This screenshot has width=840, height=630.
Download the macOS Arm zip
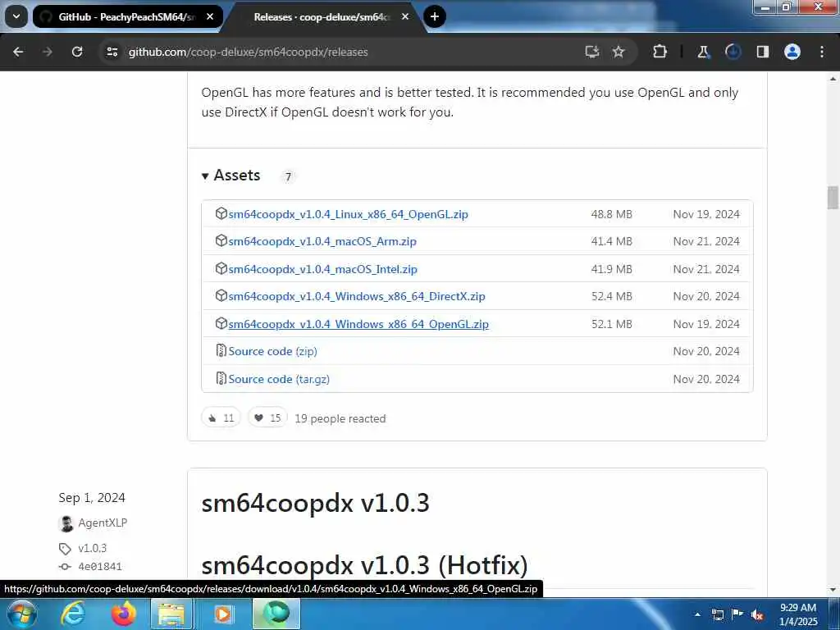[x=322, y=242]
